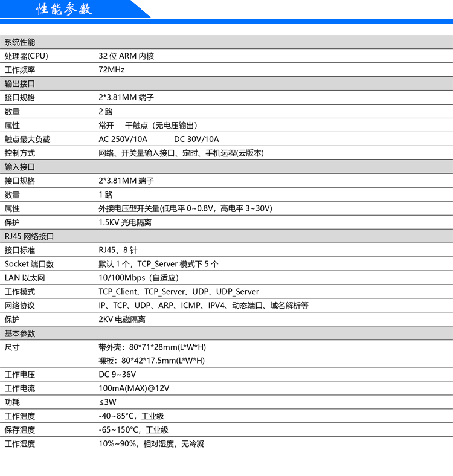This screenshot has height=476, width=453.
Task: Select the RJ45 网络接口 section heading
Action: pyautogui.click(x=29, y=236)
